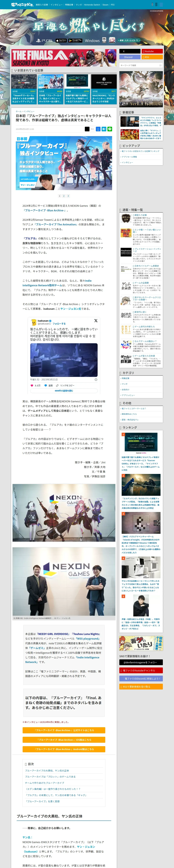Click 電ファミのYoutubeチャンネル button
This screenshot has height=868, width=174.
(141, 671)
